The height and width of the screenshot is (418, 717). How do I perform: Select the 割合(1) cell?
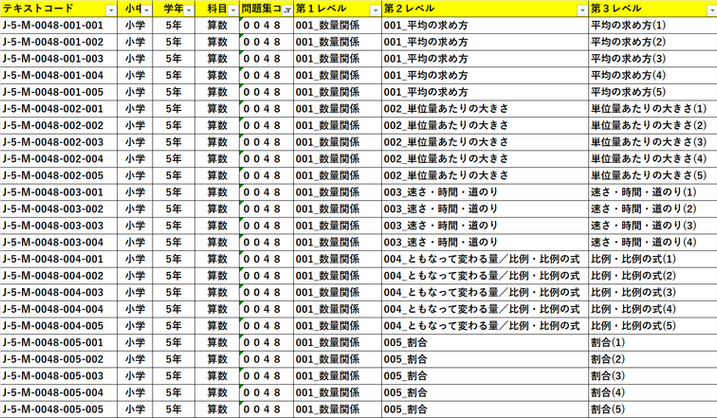[x=653, y=343]
